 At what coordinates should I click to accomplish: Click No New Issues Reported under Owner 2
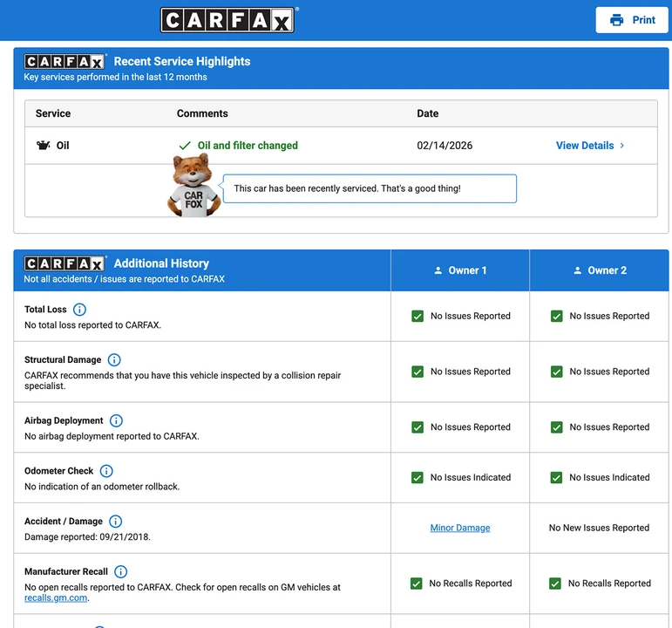point(599,528)
